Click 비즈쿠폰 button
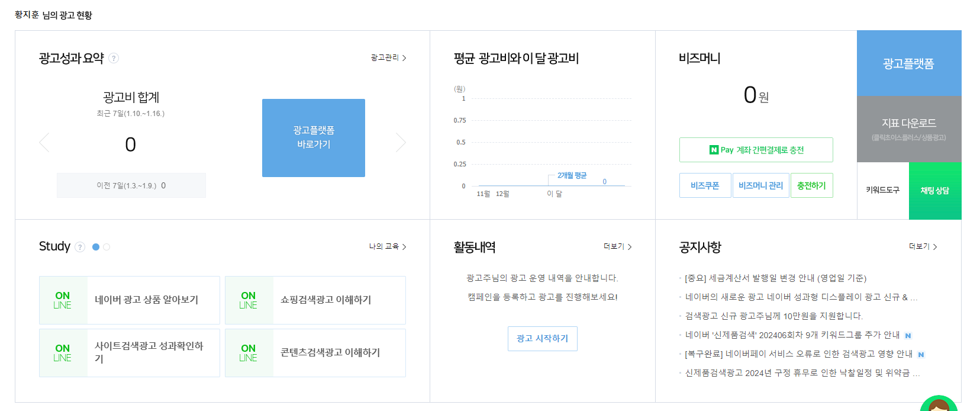The height and width of the screenshot is (411, 980). click(705, 185)
